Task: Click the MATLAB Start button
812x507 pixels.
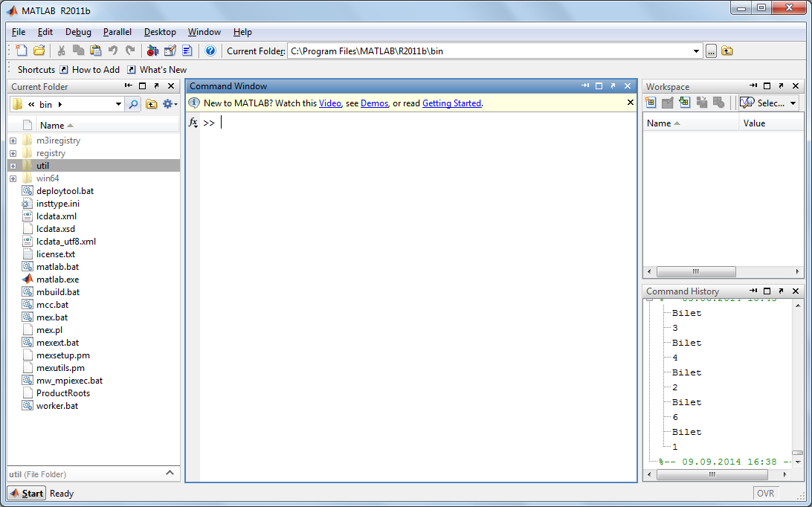Action: click(x=27, y=493)
